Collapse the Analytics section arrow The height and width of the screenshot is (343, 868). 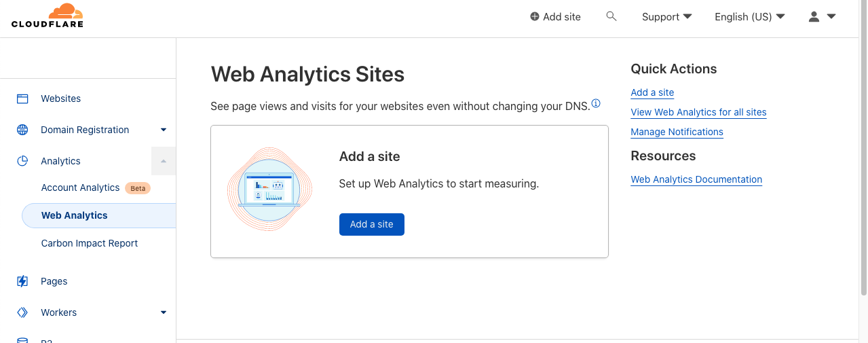point(164,161)
